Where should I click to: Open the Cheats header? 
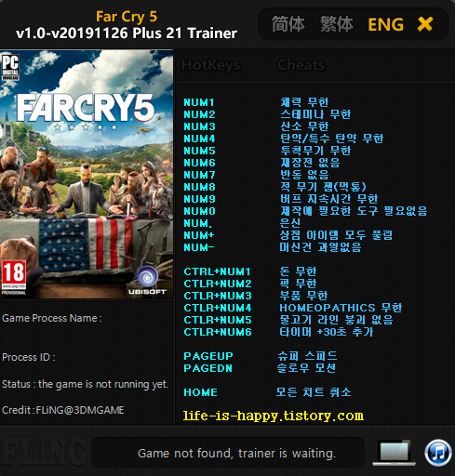(301, 65)
